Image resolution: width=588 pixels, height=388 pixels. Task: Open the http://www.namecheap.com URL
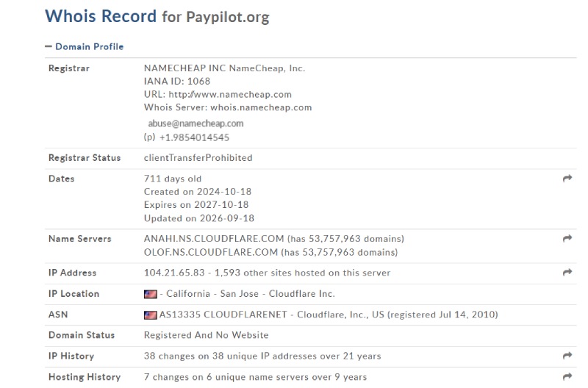coord(230,95)
